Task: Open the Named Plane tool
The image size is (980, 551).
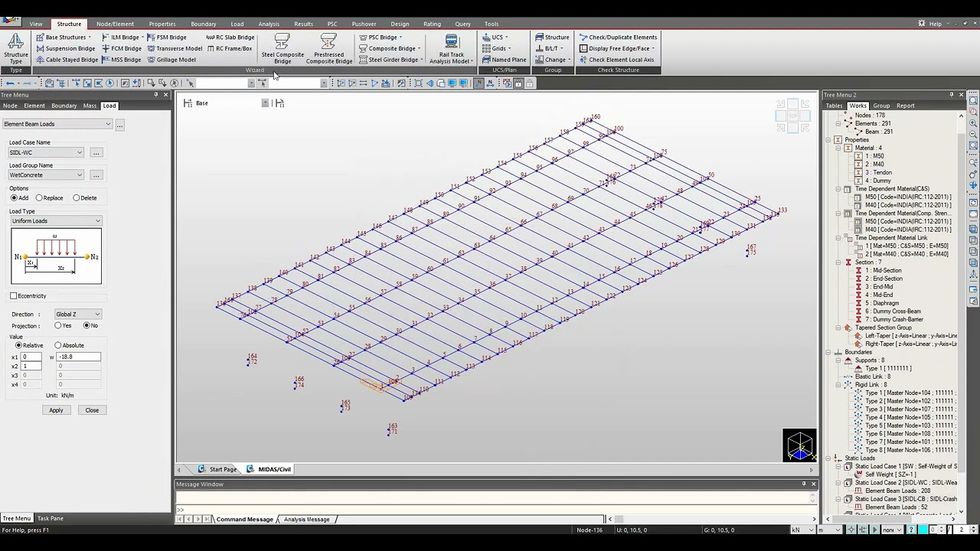Action: pos(504,60)
